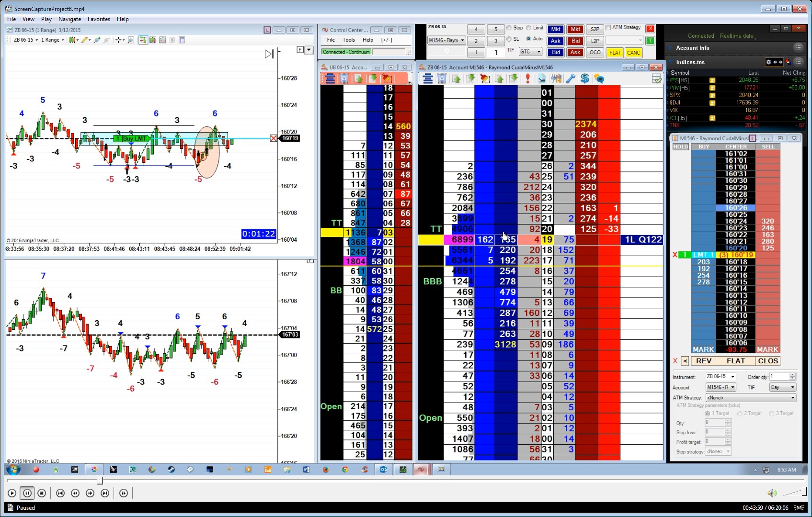The width and height of the screenshot is (812, 517).
Task: Click the play button in video player
Action: coord(12,493)
